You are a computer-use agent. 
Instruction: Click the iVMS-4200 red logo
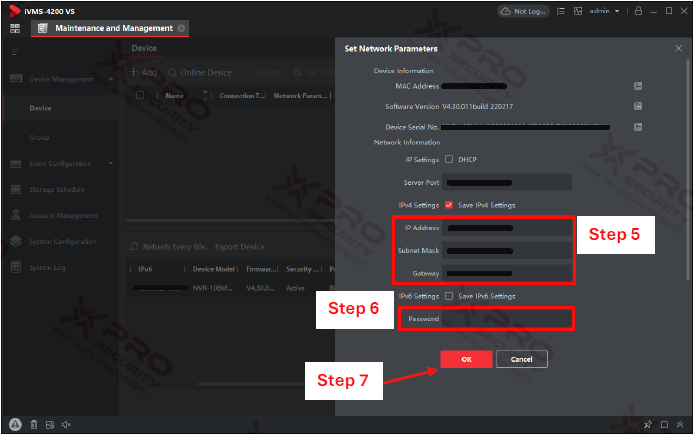(x=15, y=11)
